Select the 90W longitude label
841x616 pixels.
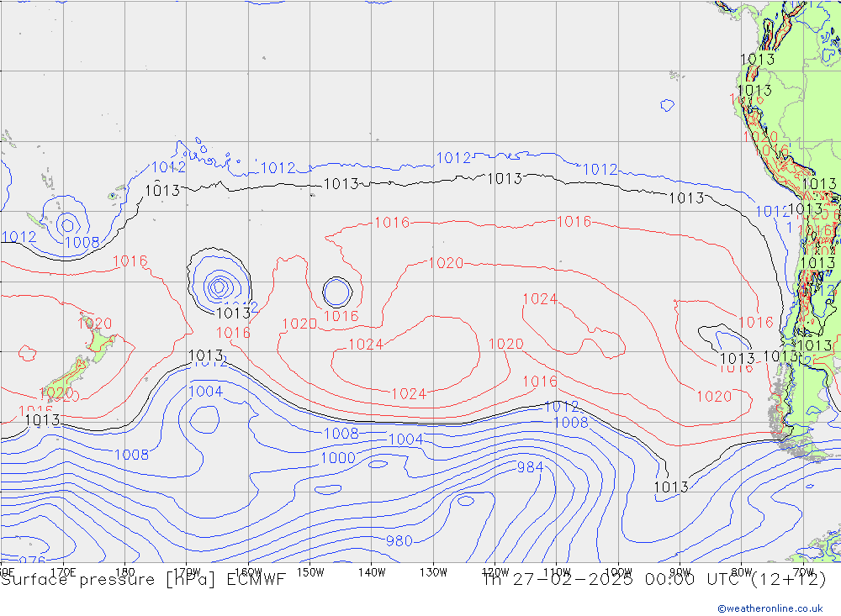pos(680,572)
